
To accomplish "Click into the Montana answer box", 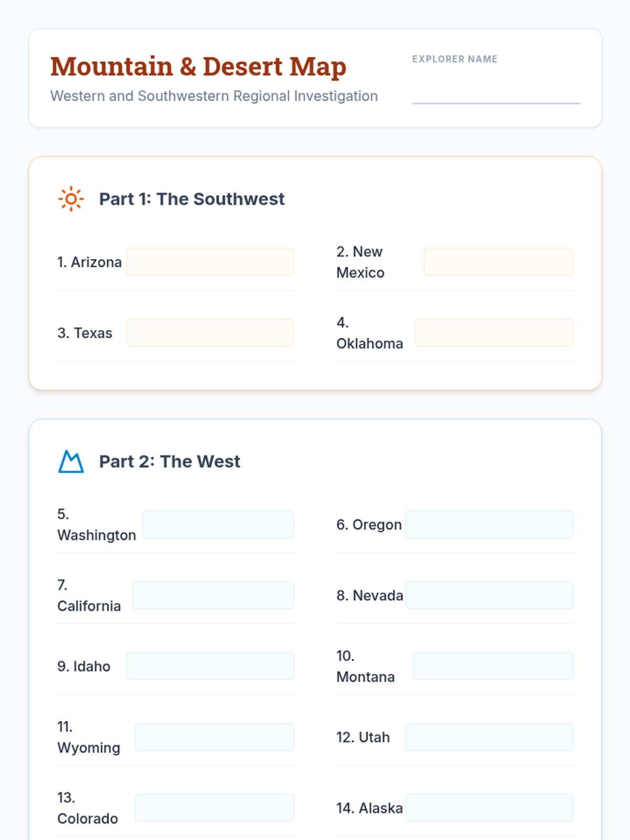I will (493, 666).
